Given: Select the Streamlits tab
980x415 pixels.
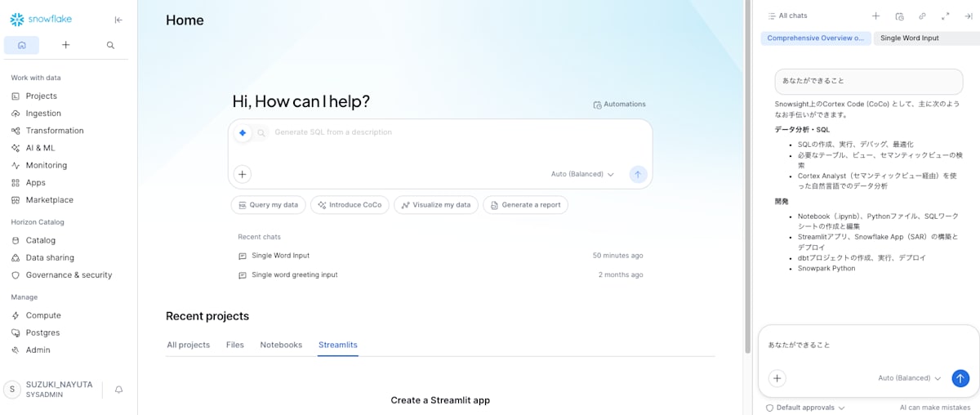Looking at the screenshot, I should [338, 345].
